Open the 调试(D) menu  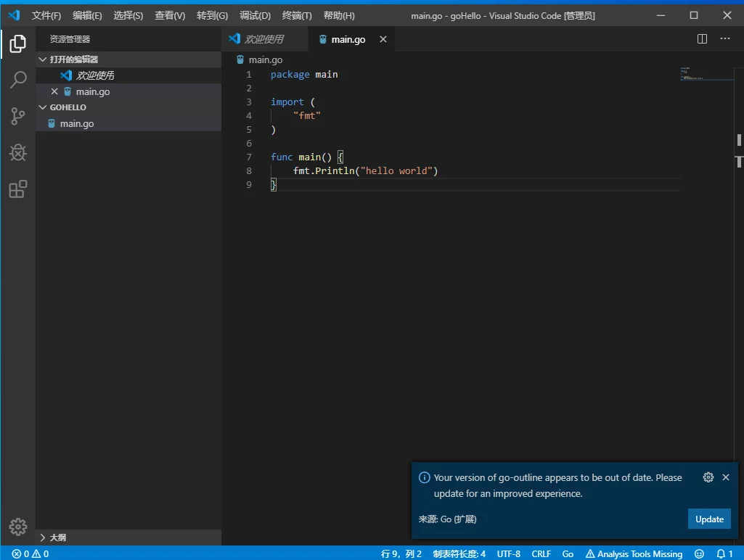pos(255,16)
